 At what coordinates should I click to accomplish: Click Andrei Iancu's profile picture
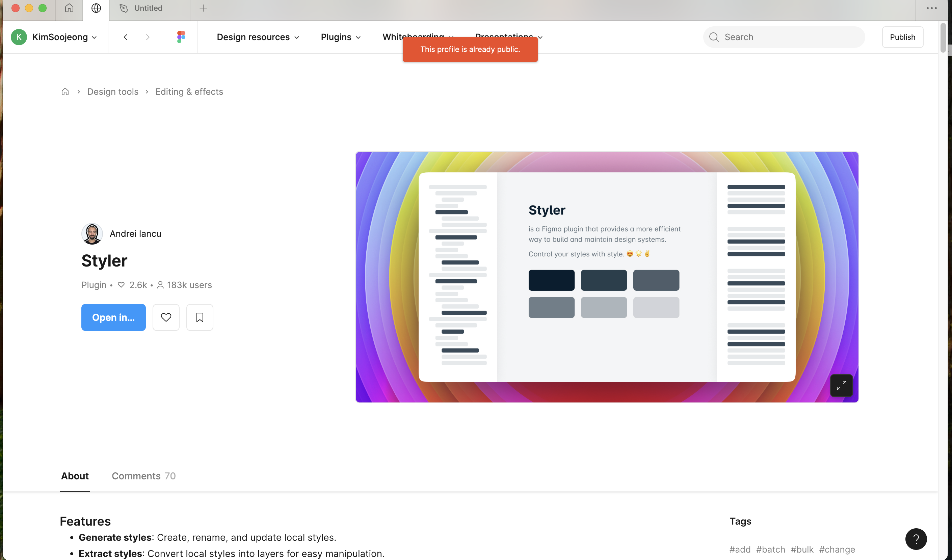[x=92, y=234]
